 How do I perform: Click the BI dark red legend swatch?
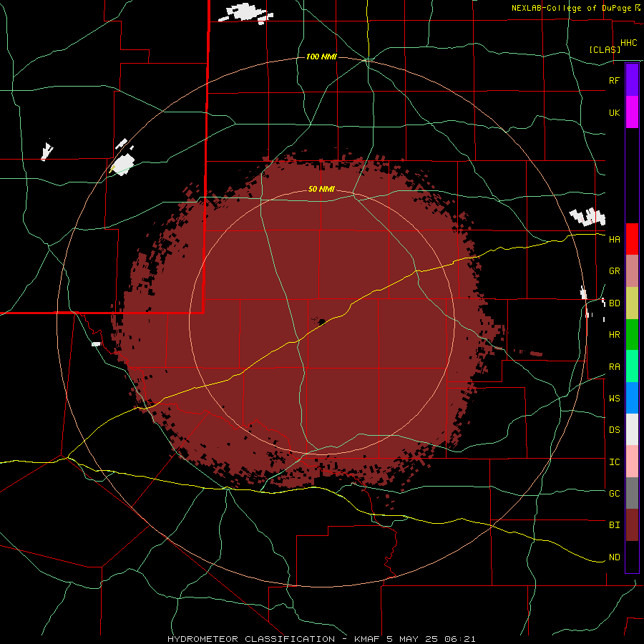coord(632,525)
